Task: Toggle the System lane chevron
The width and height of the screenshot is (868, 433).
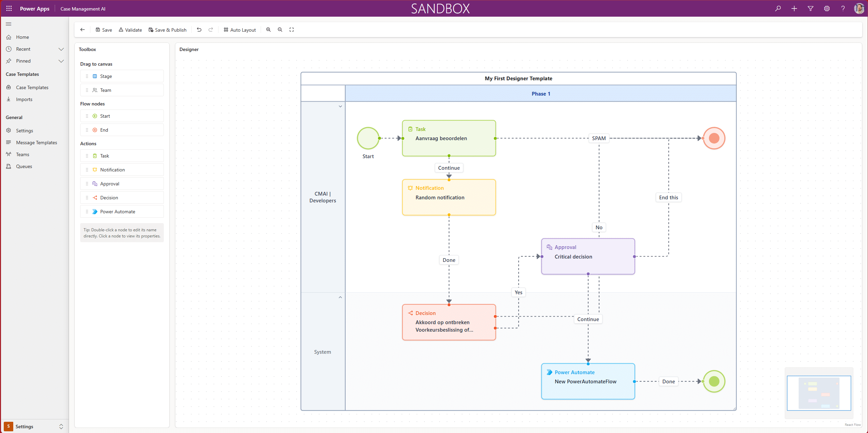Action: (x=340, y=297)
